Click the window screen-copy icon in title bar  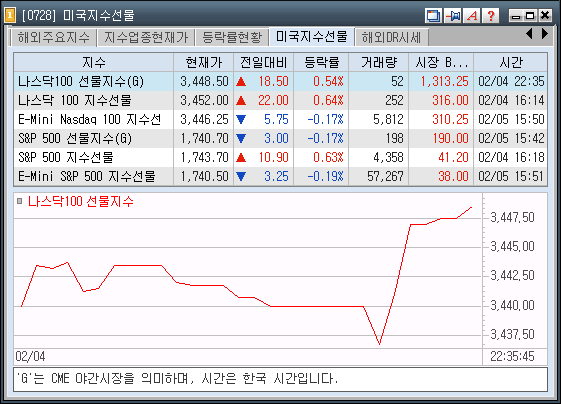(x=433, y=15)
